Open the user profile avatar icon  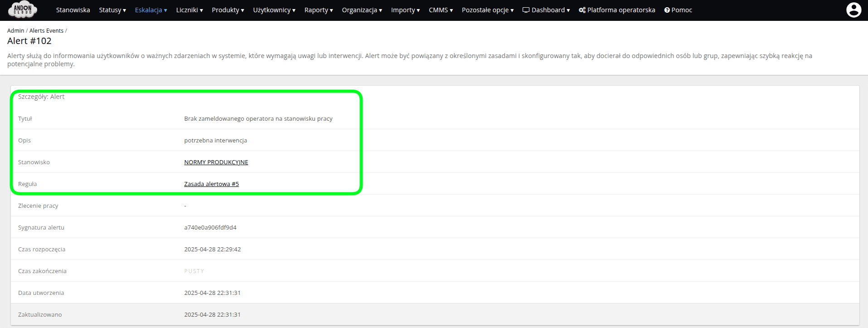(x=853, y=10)
